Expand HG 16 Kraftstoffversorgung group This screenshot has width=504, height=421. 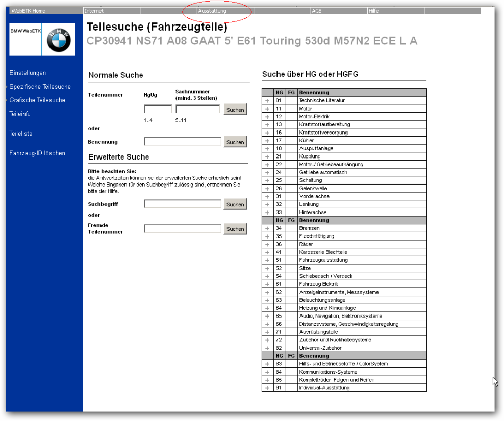point(267,133)
